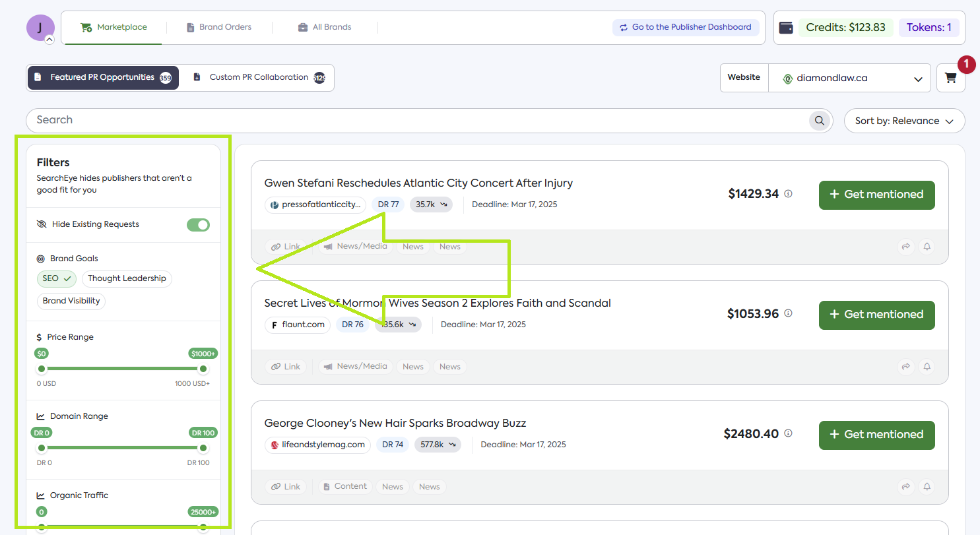Click into the Search input field
The height and width of the screenshot is (535, 980).
[416, 120]
